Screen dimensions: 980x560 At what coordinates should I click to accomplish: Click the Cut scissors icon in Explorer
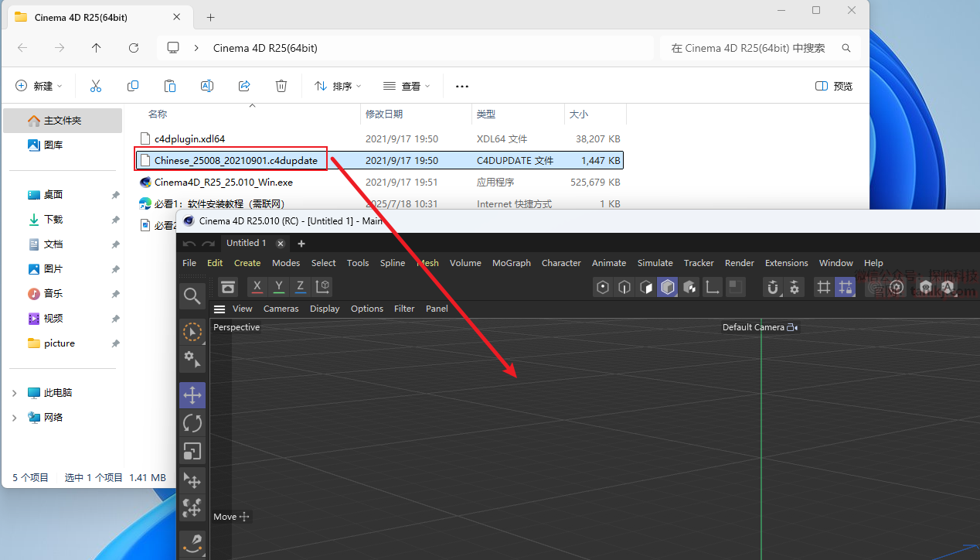tap(96, 86)
